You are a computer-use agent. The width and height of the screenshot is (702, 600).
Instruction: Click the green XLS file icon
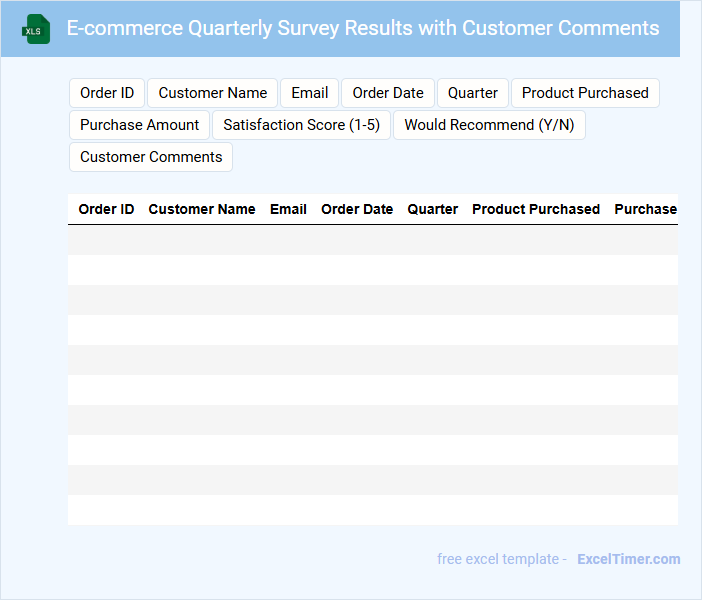(x=36, y=29)
